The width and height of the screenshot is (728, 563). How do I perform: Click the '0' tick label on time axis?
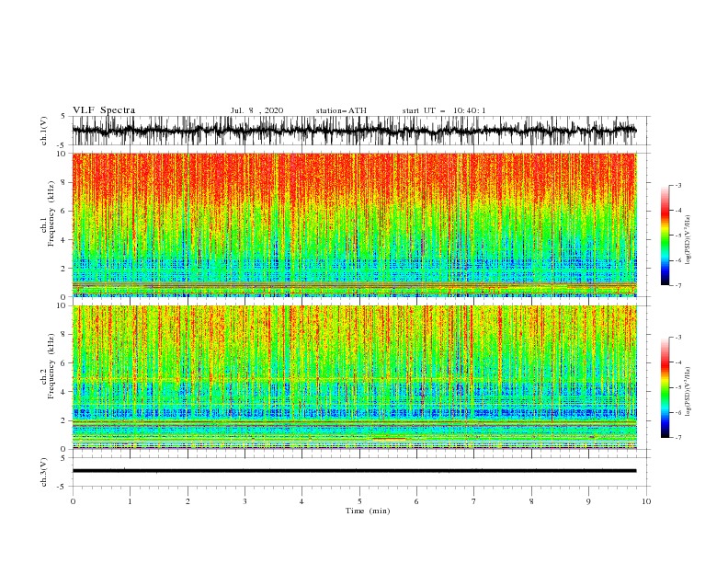(x=73, y=501)
